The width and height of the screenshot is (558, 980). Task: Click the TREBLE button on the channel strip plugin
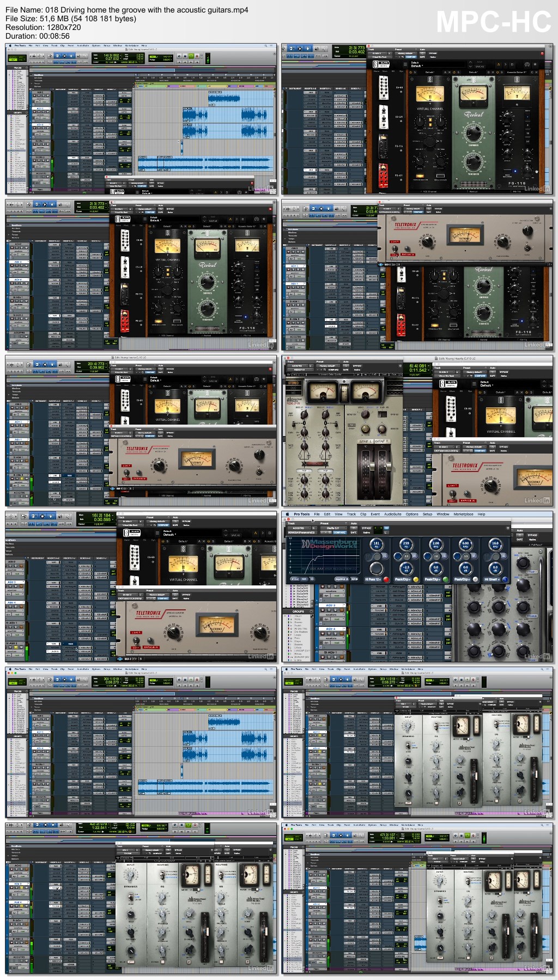(x=531, y=616)
